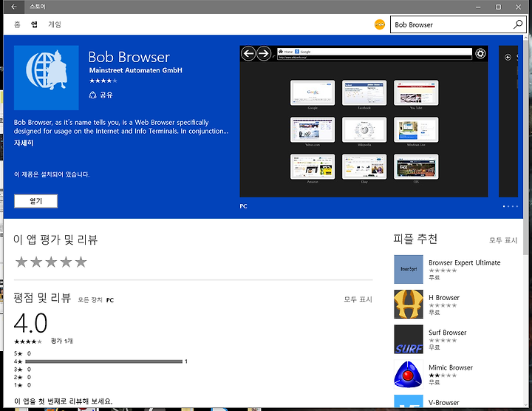The image size is (532, 411).
Task: Open the Mimic Browser app icon
Action: click(409, 374)
